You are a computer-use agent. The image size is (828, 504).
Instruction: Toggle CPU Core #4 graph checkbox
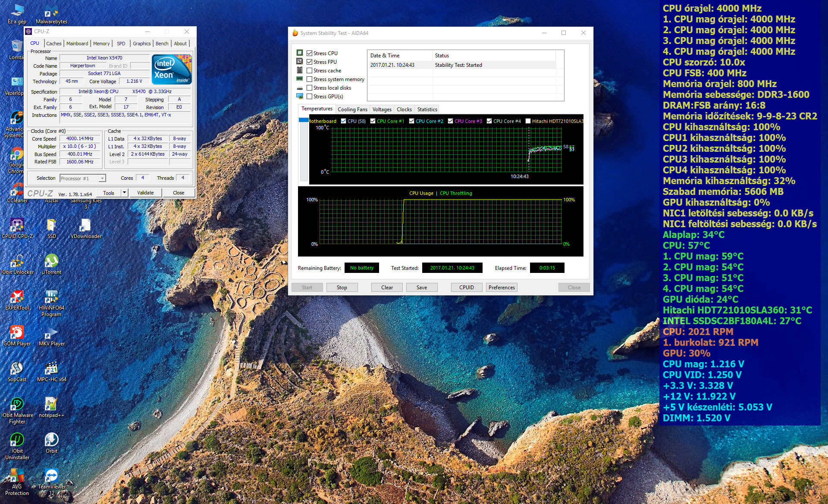click(x=489, y=121)
